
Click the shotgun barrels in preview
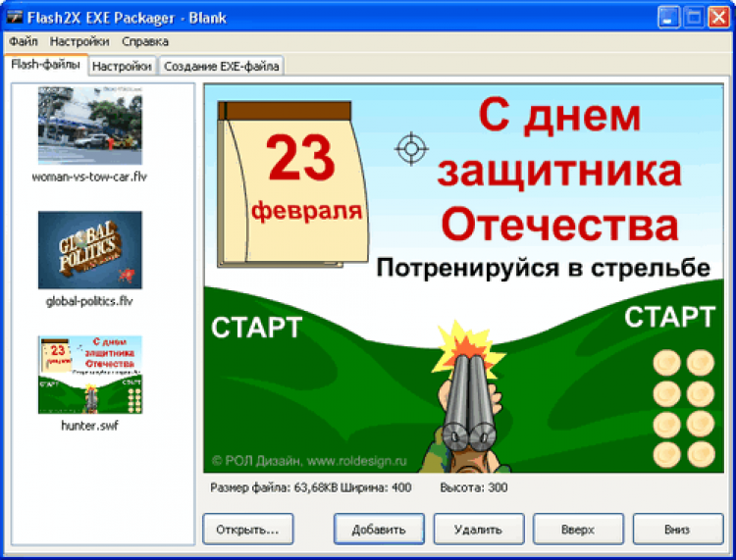coord(468,402)
